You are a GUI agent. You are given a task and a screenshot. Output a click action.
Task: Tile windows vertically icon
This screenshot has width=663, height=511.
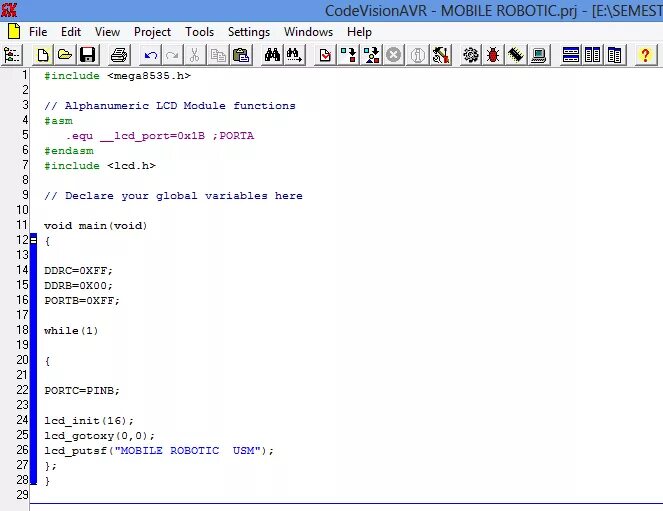[592, 55]
